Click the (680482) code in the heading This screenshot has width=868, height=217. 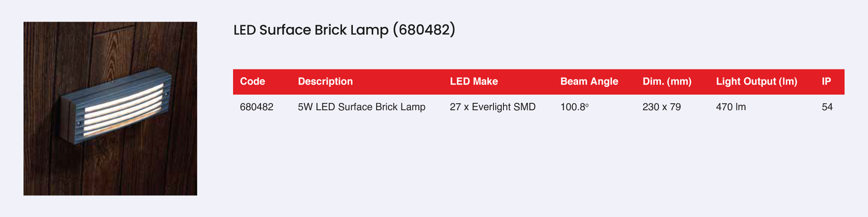pyautogui.click(x=424, y=30)
